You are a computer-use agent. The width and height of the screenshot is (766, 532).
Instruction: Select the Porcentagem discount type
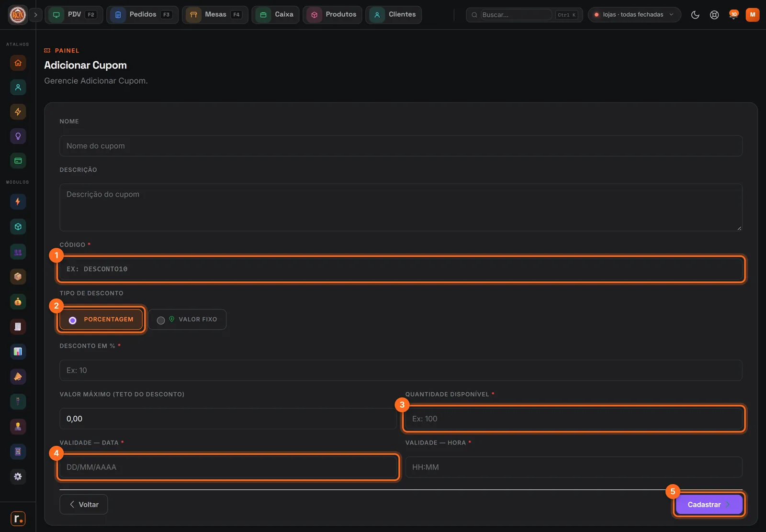tap(101, 320)
